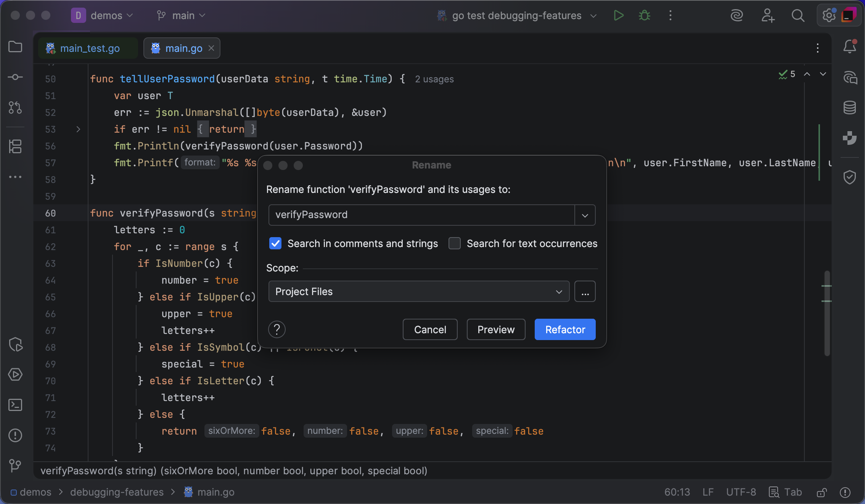Screen dimensions: 865x504
Task: Open the Pull Requests tool window
Action: pyautogui.click(x=15, y=108)
